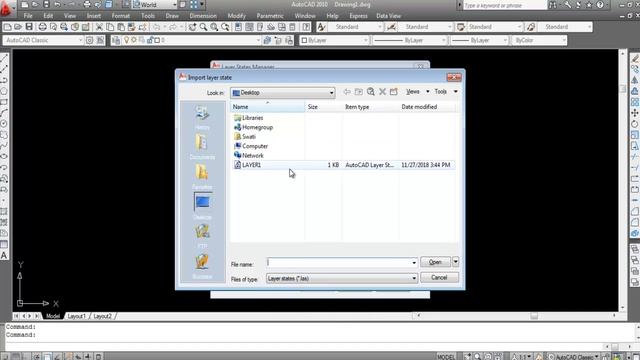Open the Desktop place in the sidebar

[202, 206]
